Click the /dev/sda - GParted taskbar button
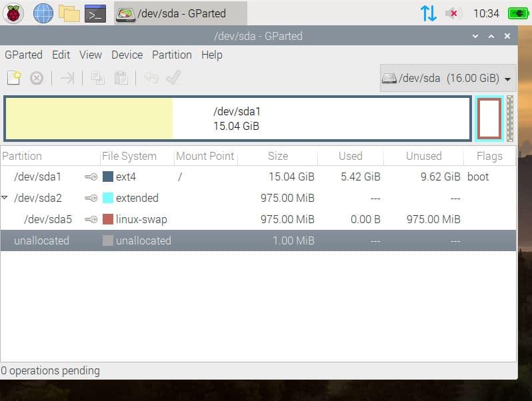The image size is (532, 401). [181, 13]
